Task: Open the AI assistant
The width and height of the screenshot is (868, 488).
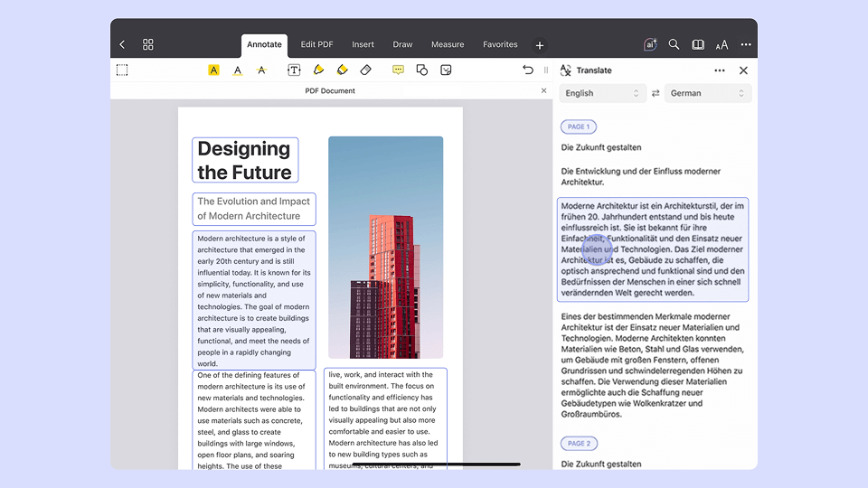Action: coord(650,44)
